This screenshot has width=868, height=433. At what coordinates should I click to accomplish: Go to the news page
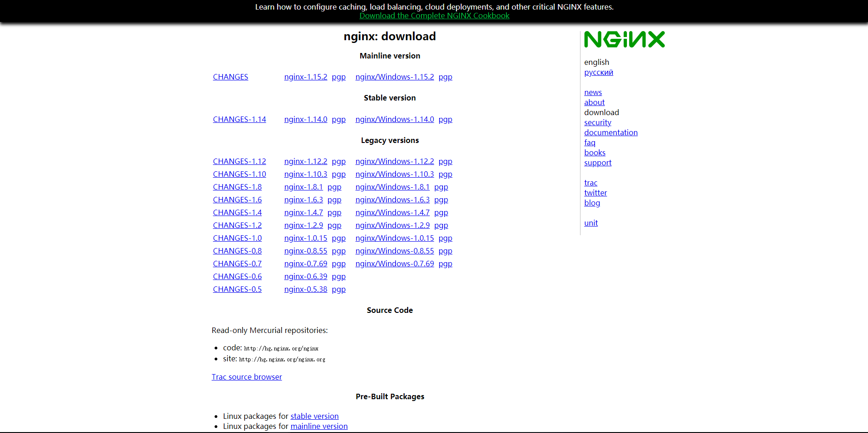(x=593, y=92)
